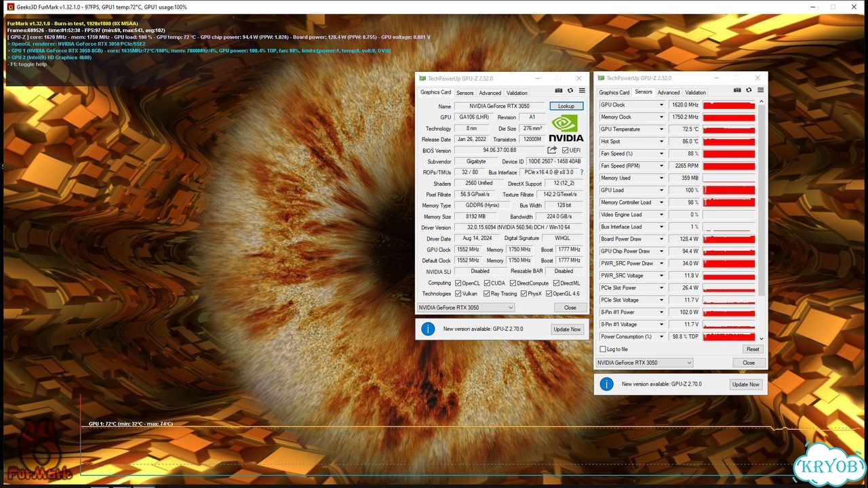Viewport: 868px width, 488px height.
Task: Click the NVIDIA logo in GPU-Z
Action: [x=566, y=128]
